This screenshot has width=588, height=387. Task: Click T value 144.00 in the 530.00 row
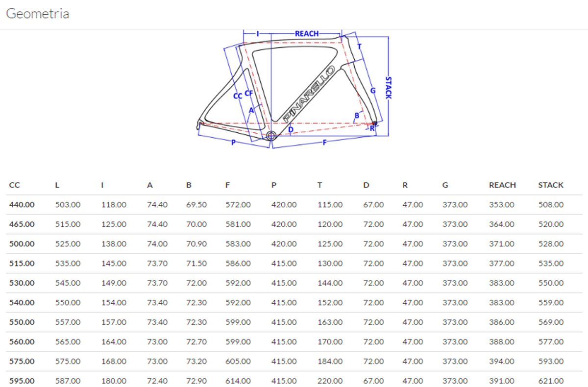(330, 283)
